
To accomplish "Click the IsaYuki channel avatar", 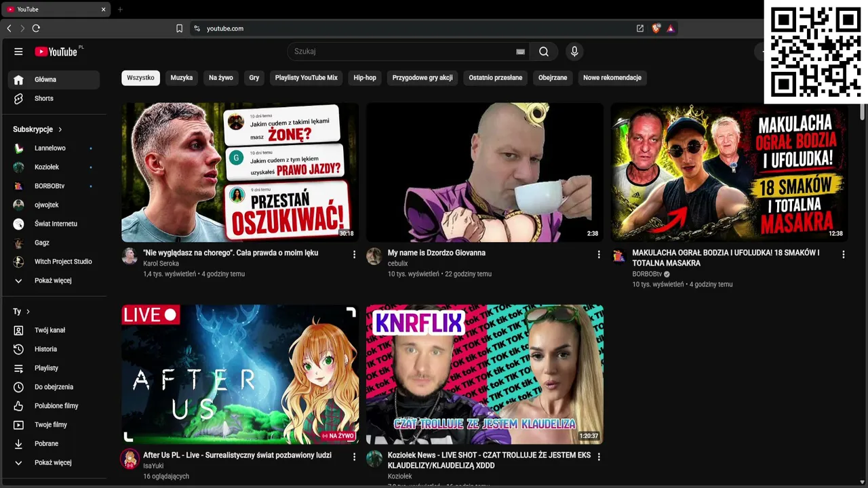I will [130, 459].
